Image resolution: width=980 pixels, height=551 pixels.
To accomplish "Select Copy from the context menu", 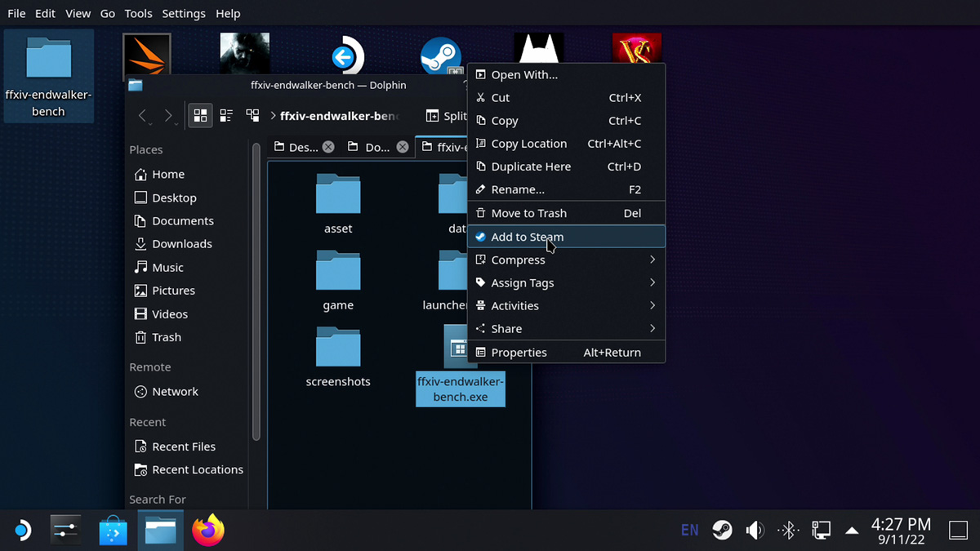I will tap(567, 120).
